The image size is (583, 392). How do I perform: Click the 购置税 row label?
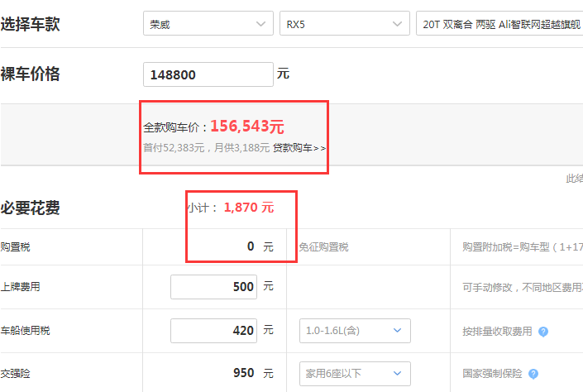pos(15,247)
